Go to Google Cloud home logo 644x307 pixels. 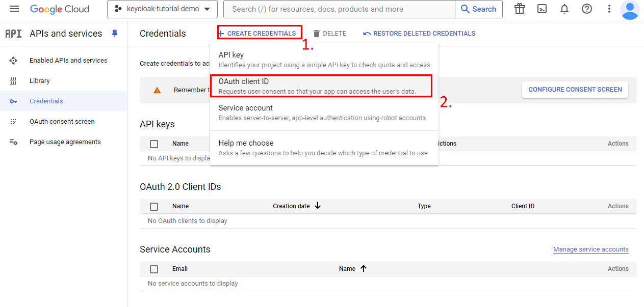[x=60, y=9]
